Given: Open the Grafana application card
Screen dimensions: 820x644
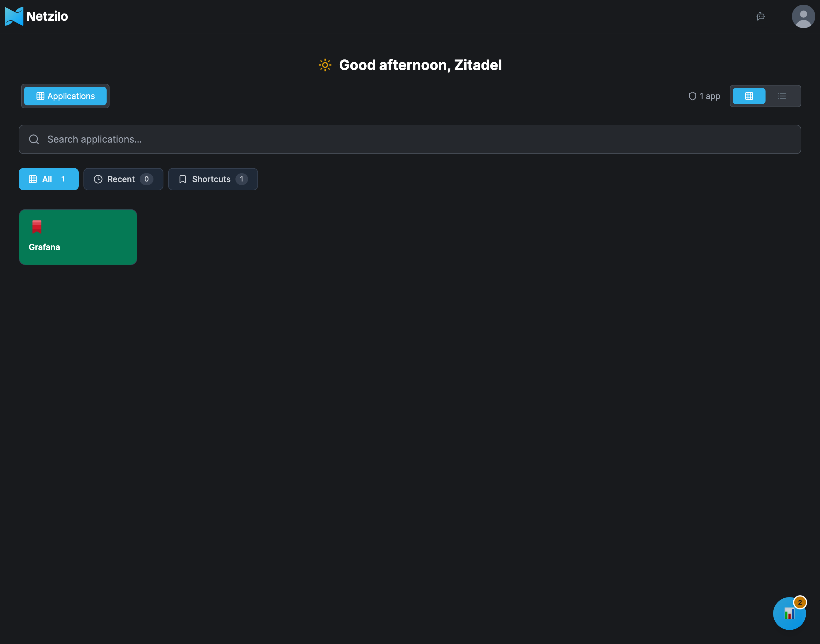Looking at the screenshot, I should point(78,237).
